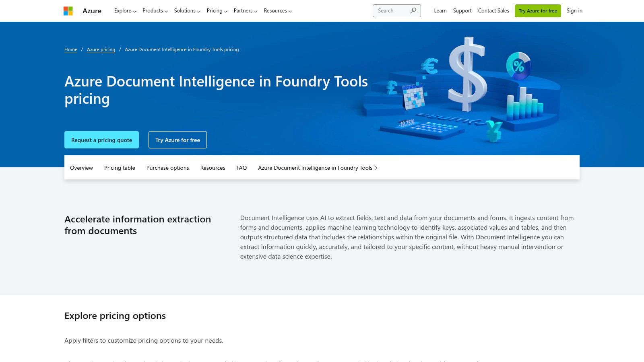
Task: Open the Partners dropdown
Action: click(246, 11)
